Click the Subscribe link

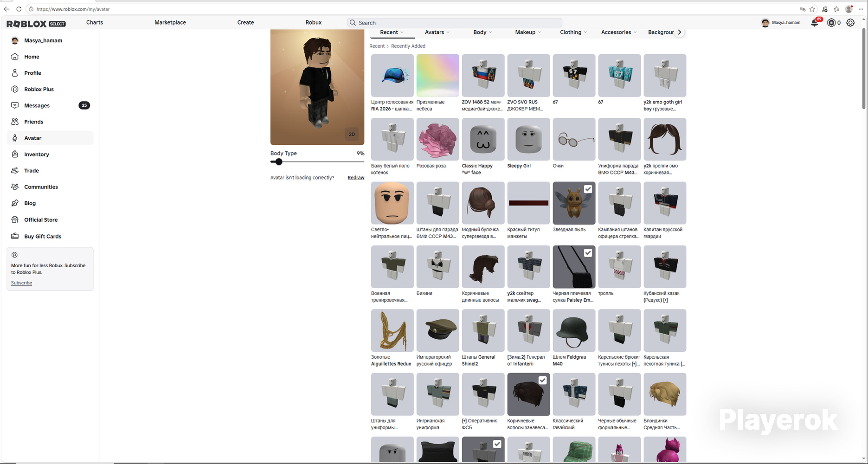coord(21,283)
